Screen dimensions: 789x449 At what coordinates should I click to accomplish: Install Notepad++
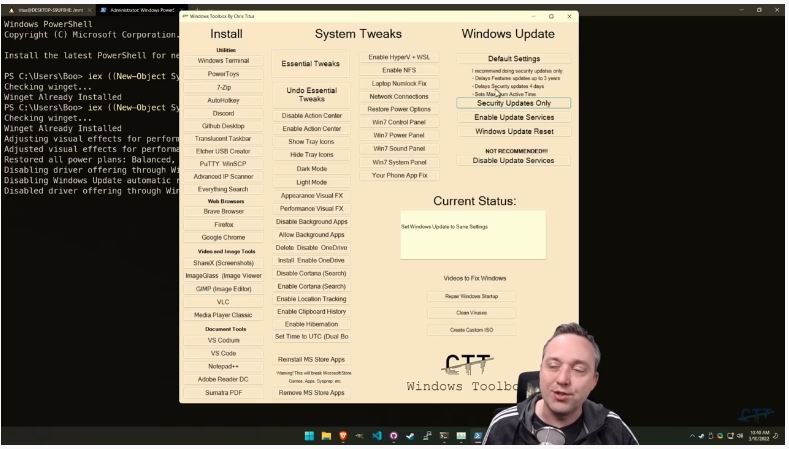(x=223, y=366)
